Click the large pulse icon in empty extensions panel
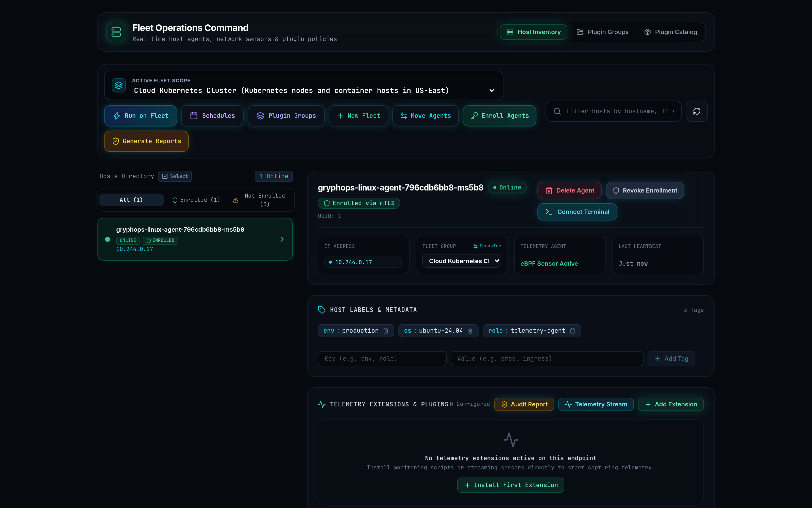 point(511,439)
